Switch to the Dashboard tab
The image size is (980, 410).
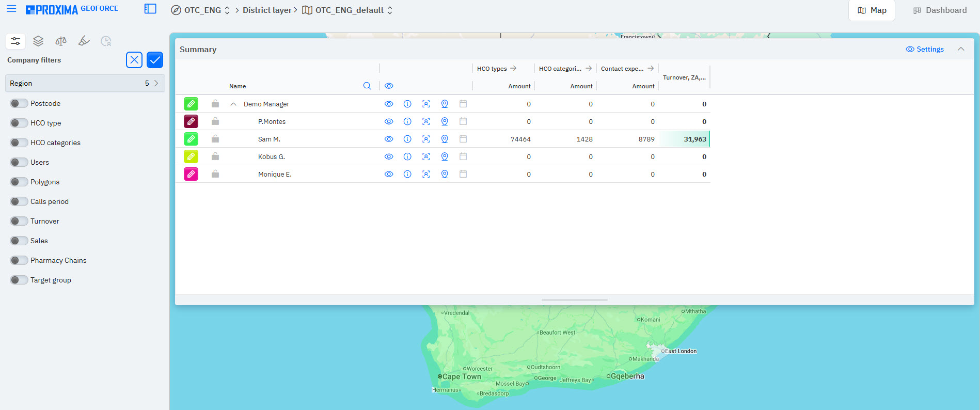click(x=940, y=10)
